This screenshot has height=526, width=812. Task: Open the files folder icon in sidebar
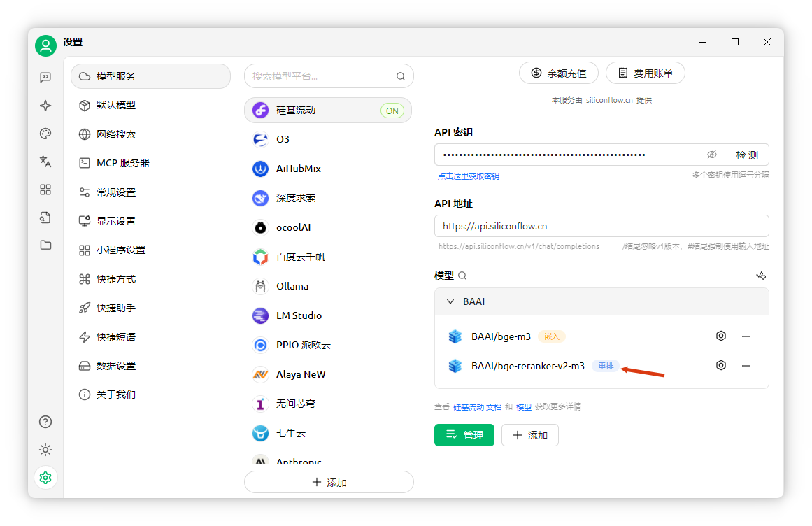tap(45, 245)
